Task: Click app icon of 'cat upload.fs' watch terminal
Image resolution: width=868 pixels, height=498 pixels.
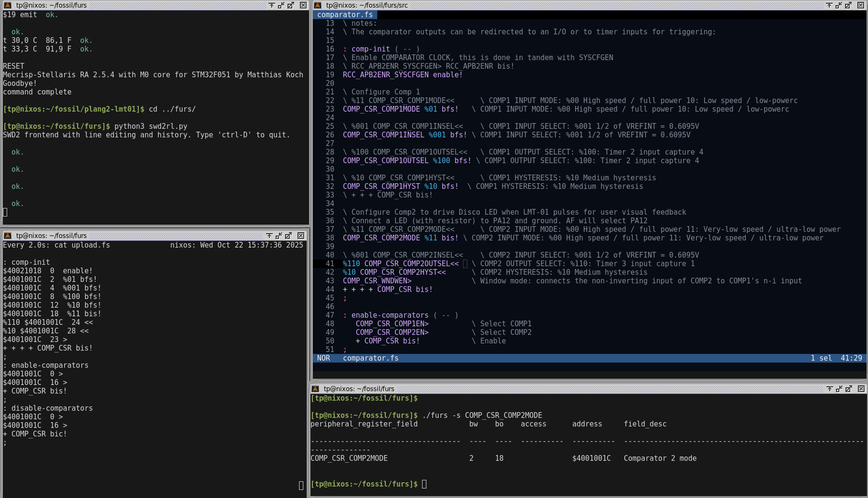Action: pos(8,236)
